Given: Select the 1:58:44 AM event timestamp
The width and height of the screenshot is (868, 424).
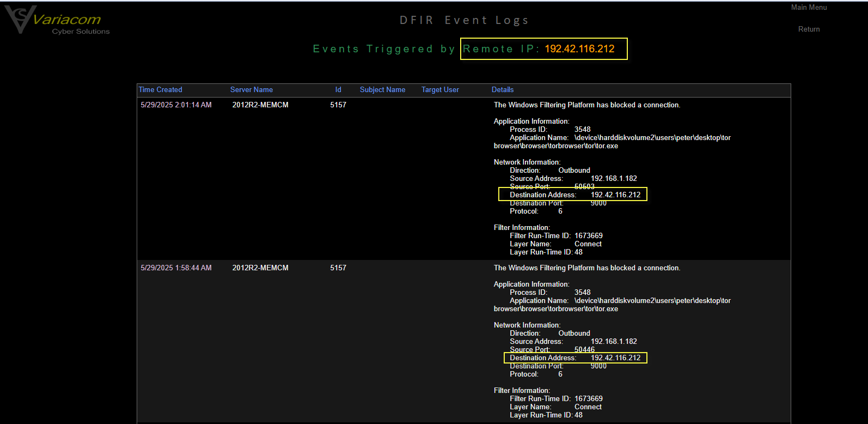Looking at the screenshot, I should coord(176,268).
